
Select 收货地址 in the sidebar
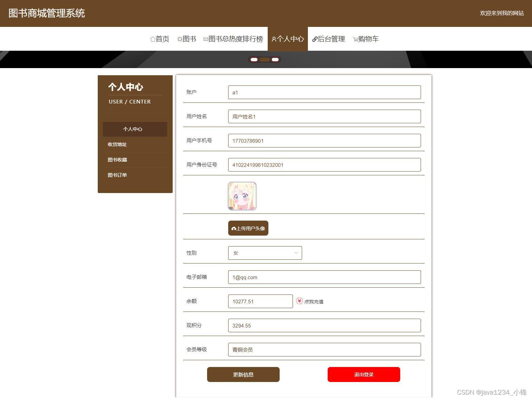[x=117, y=144]
